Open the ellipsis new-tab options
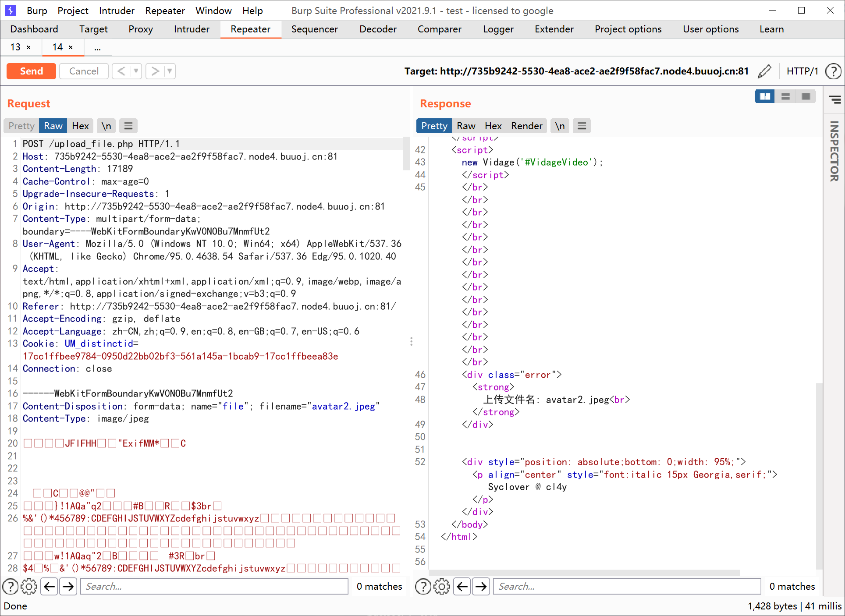 [x=97, y=47]
